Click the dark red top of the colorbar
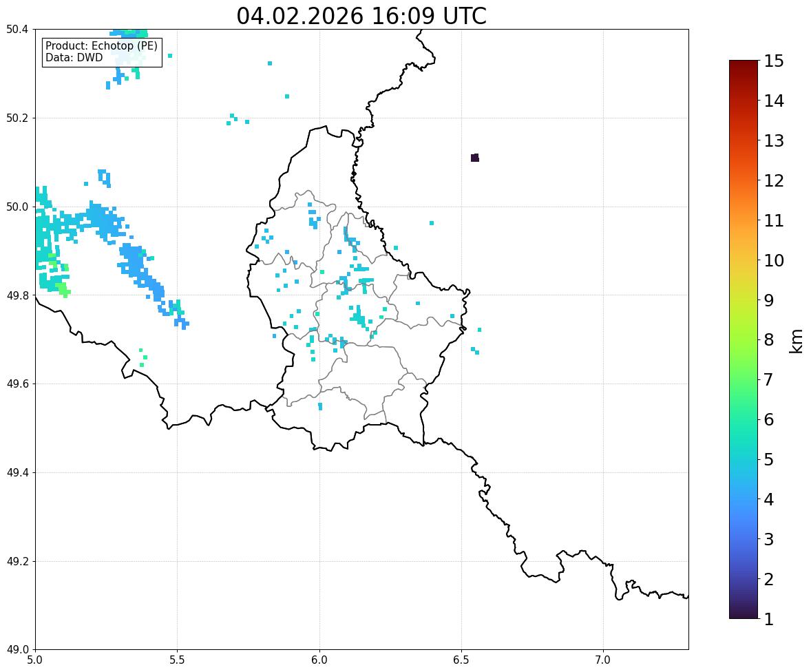 [x=744, y=64]
